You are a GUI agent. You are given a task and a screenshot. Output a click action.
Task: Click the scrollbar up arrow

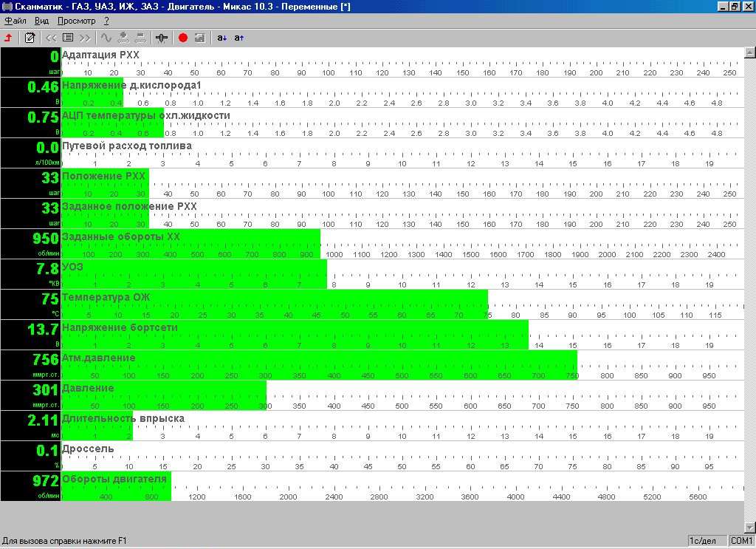click(750, 53)
